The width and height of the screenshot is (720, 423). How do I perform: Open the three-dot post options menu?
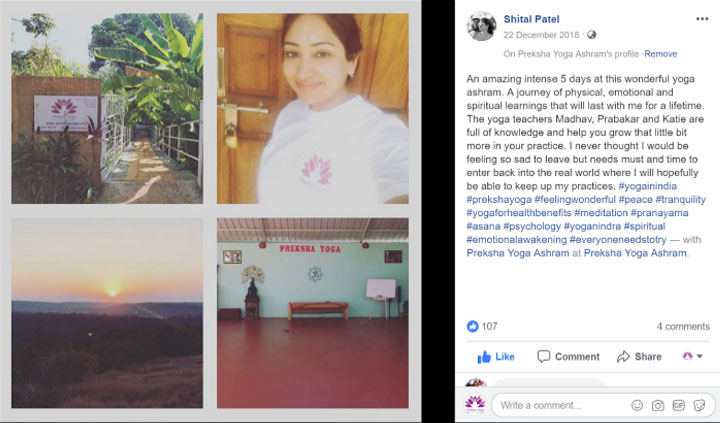(x=702, y=19)
